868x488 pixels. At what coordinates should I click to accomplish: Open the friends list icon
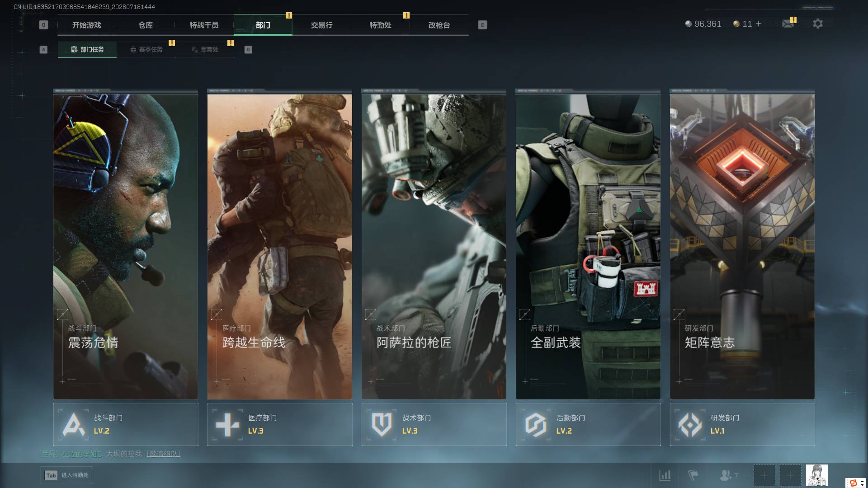pos(725,475)
